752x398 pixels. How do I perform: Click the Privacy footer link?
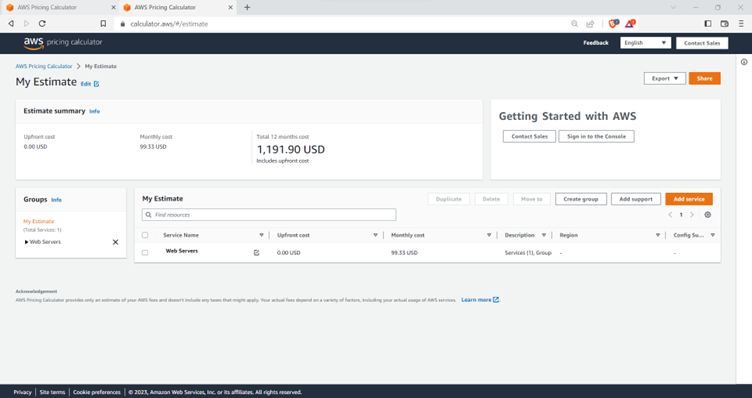(22, 392)
